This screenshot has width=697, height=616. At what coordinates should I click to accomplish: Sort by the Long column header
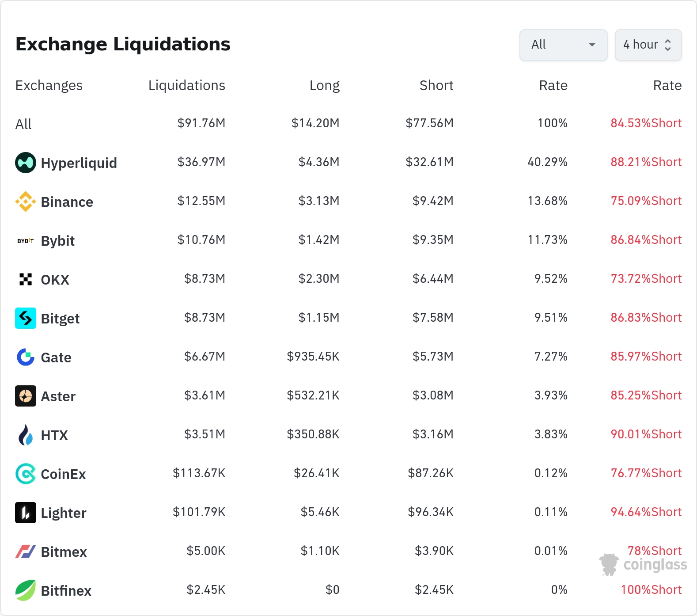click(324, 85)
